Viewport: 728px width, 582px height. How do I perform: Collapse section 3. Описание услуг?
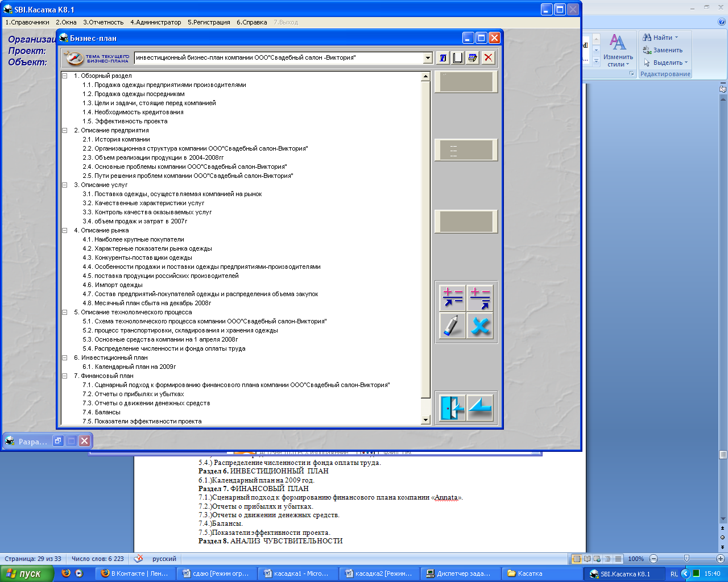pos(64,185)
